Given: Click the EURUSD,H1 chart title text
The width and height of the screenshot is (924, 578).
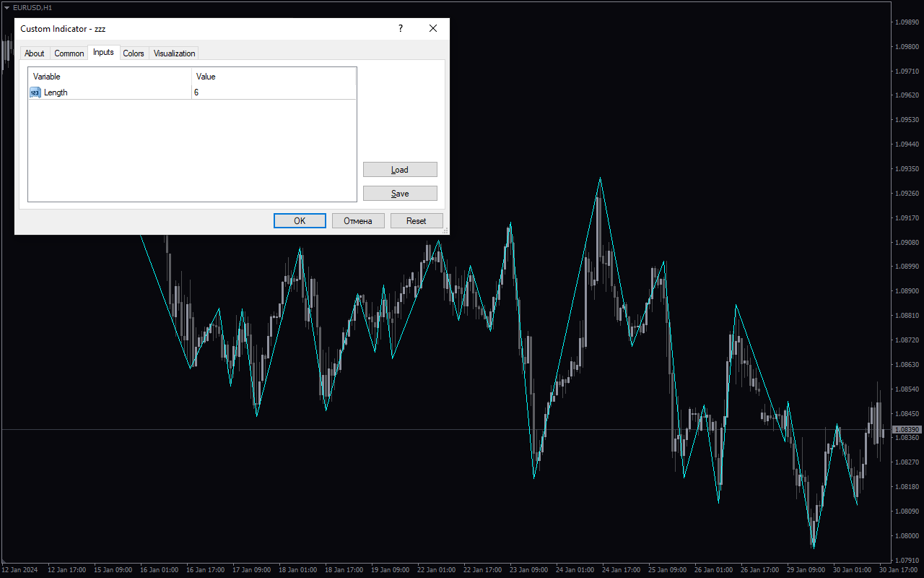Looking at the screenshot, I should tap(32, 7).
